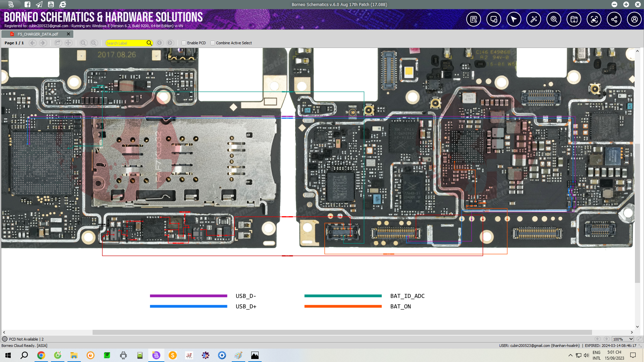Viewport: 644px width, 362px height.
Task: Select the pointer cursor tool
Action: (x=514, y=19)
